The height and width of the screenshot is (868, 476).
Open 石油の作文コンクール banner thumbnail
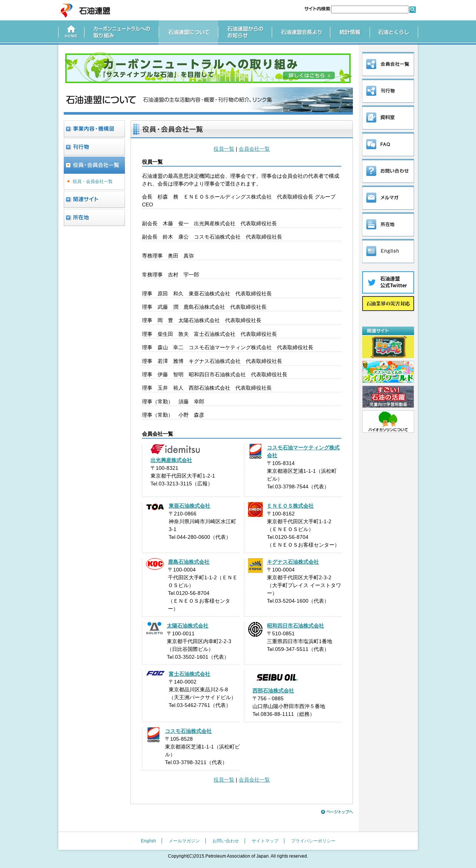click(388, 347)
